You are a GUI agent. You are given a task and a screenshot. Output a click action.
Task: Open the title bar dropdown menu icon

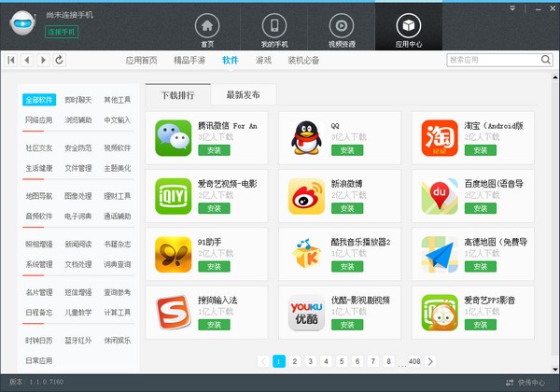pos(512,8)
